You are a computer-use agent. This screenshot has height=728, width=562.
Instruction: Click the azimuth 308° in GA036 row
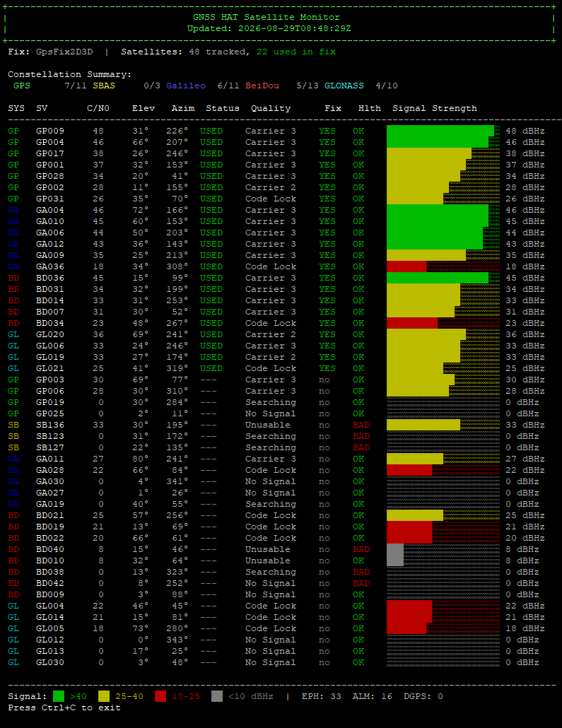pyautogui.click(x=177, y=266)
